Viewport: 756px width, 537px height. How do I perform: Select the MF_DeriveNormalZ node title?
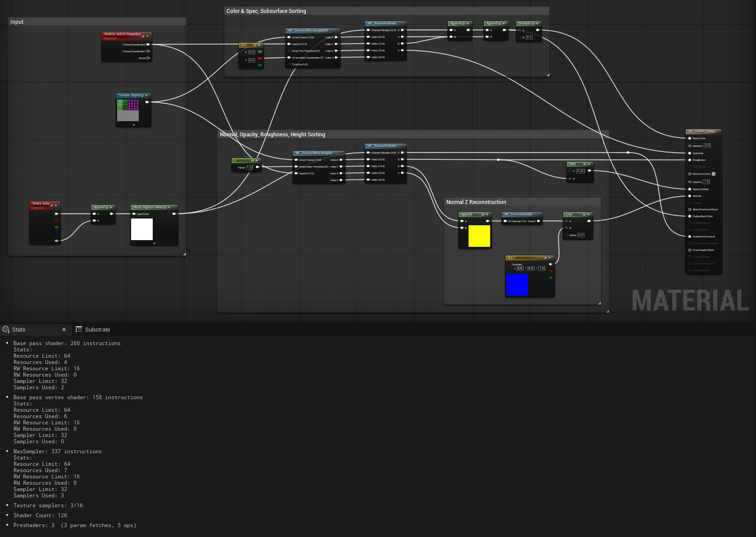518,214
